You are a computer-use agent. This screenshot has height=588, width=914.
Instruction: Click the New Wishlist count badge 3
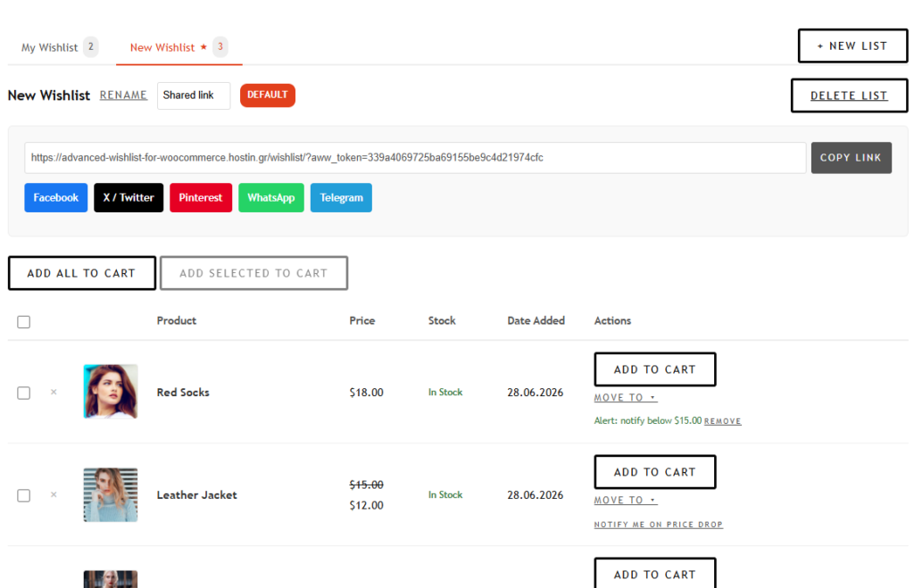[220, 46]
